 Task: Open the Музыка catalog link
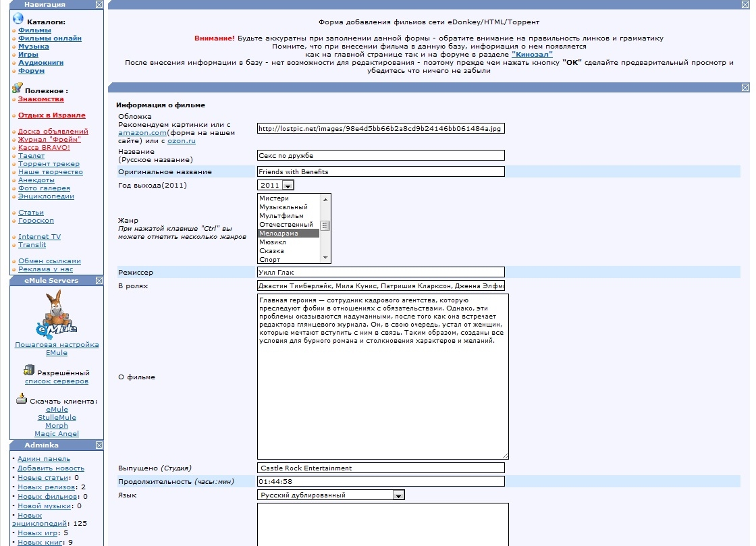click(34, 47)
